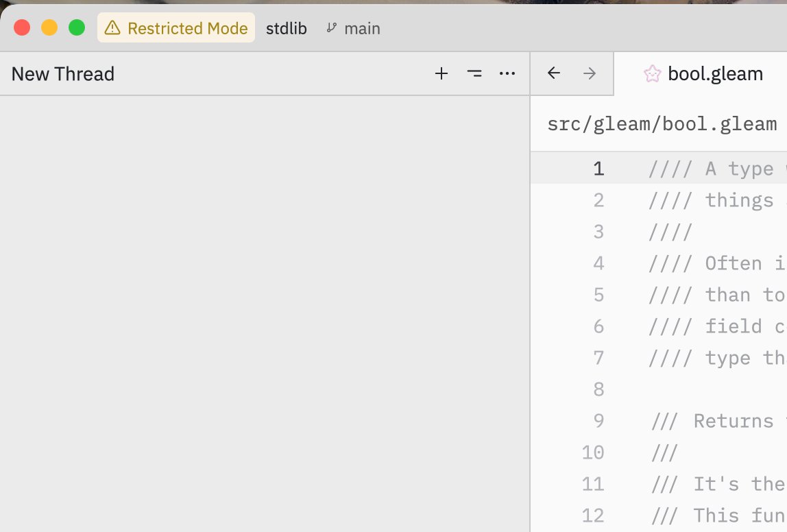
Task: Click the Restricted Mode warning badge
Action: 176,28
